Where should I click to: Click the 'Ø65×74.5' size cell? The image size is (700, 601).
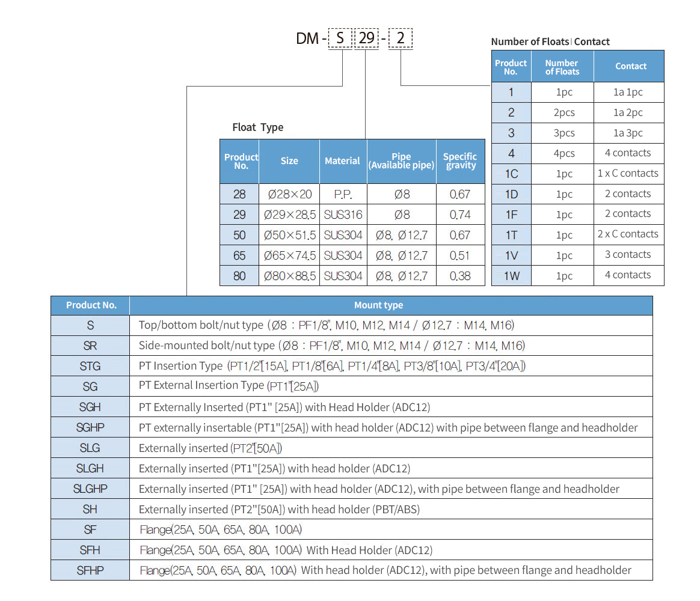click(x=289, y=255)
